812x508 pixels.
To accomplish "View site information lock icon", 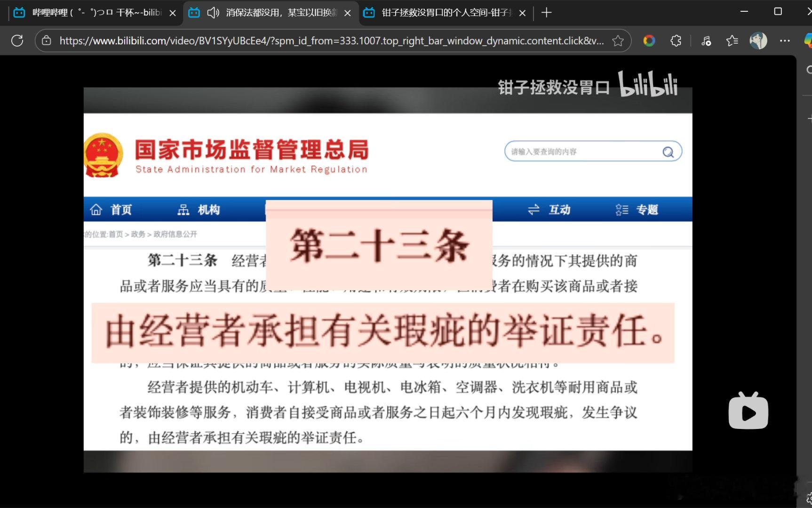I will (47, 41).
